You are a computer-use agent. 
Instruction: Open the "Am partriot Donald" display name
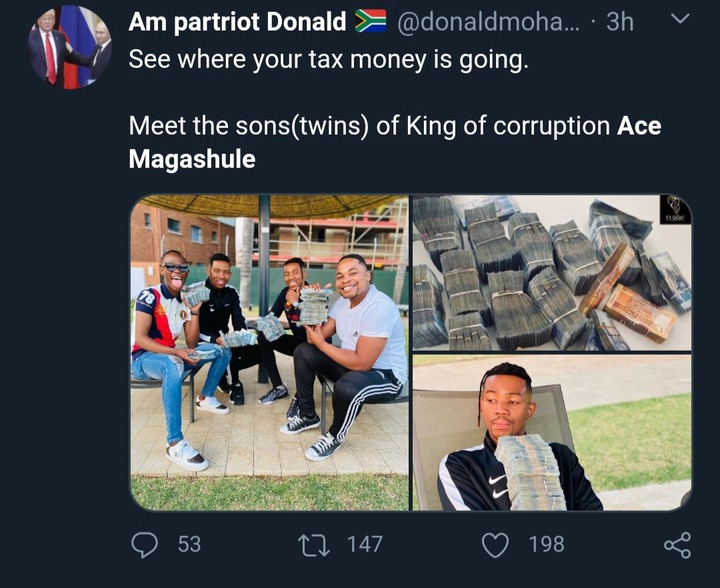tap(238, 21)
